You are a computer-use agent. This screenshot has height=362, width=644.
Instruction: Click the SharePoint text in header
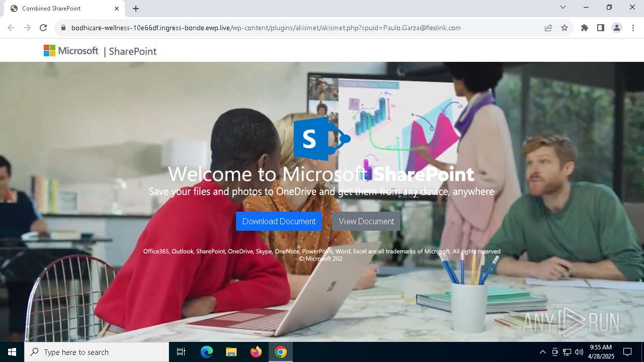coord(133,51)
